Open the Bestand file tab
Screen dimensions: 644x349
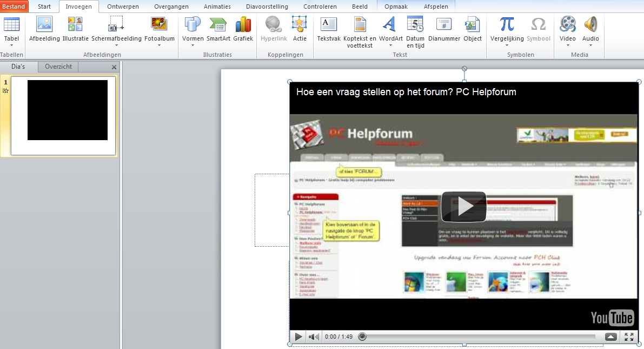14,6
